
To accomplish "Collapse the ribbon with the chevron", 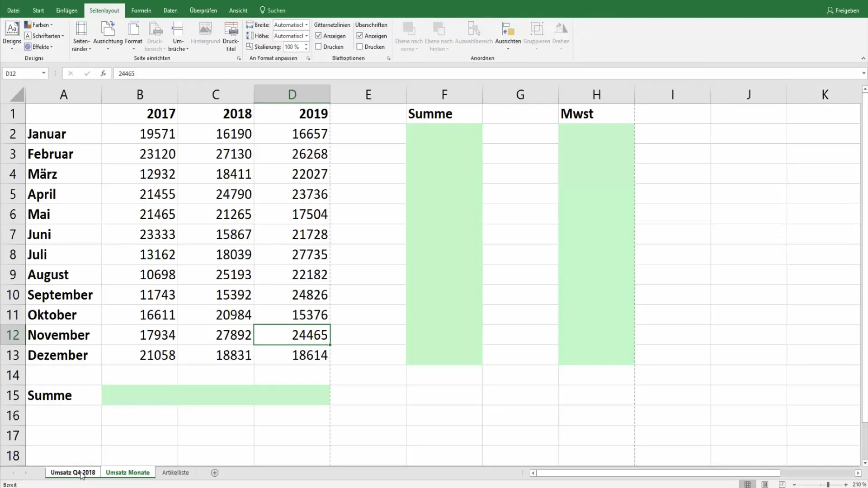I will [x=863, y=58].
